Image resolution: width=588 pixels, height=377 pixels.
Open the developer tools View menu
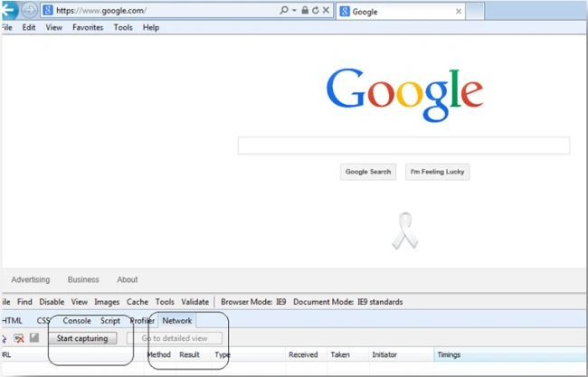point(79,302)
